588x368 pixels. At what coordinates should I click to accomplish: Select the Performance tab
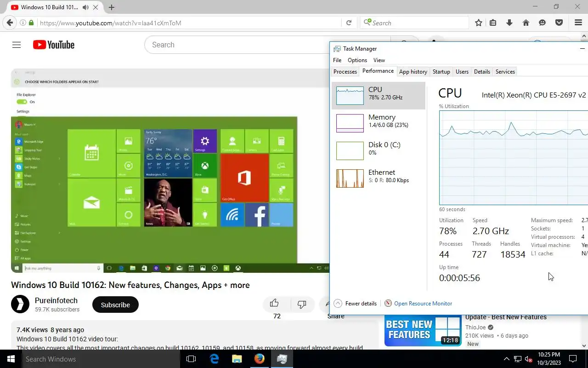[x=378, y=71]
